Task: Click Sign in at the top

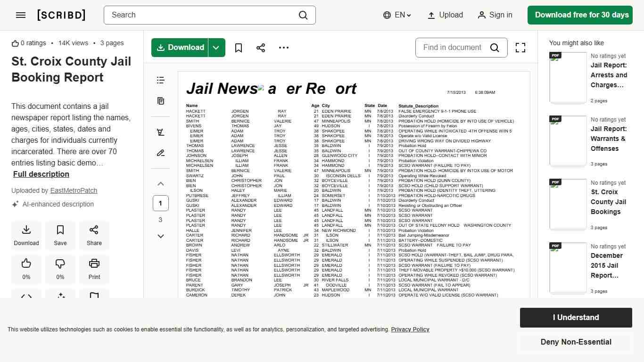Action: (x=495, y=15)
